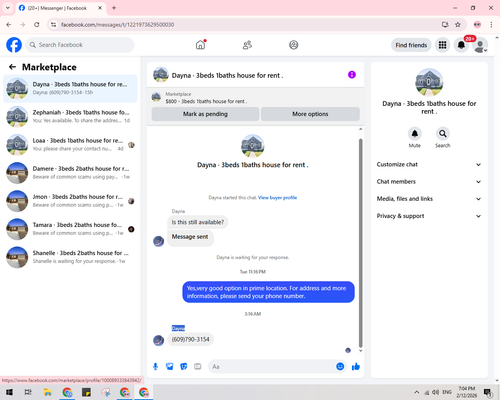
Task: Open account profile avatar menu
Action: tap(480, 45)
